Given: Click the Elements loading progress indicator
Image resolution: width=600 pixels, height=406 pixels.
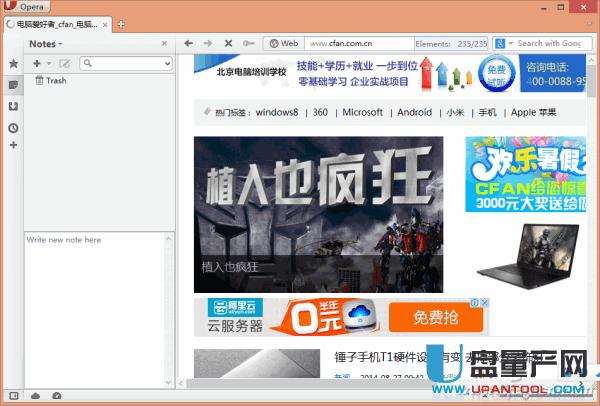Looking at the screenshot, I should (451, 44).
